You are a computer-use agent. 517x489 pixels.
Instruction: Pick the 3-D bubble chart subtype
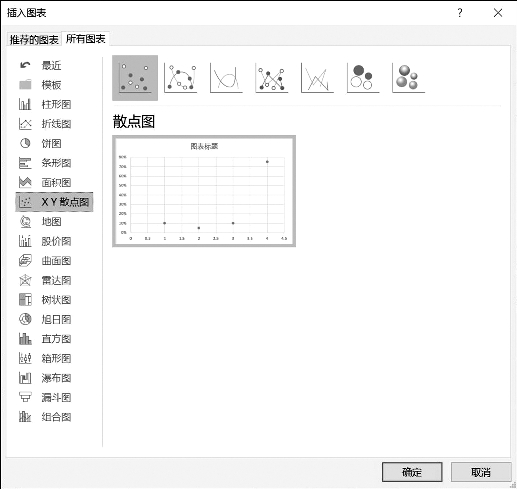[409, 78]
